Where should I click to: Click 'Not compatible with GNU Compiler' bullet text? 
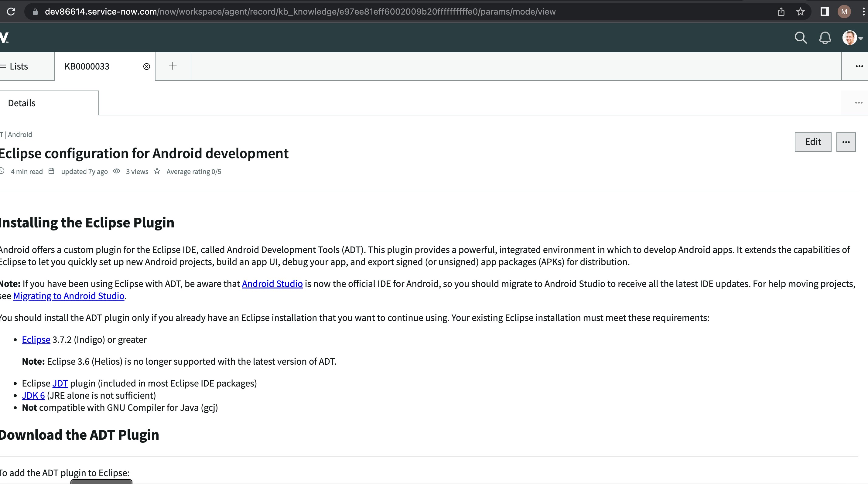click(x=120, y=408)
